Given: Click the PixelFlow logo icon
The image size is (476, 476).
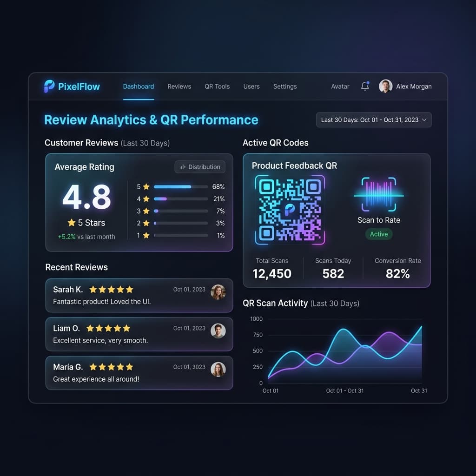Looking at the screenshot, I should 49,86.
